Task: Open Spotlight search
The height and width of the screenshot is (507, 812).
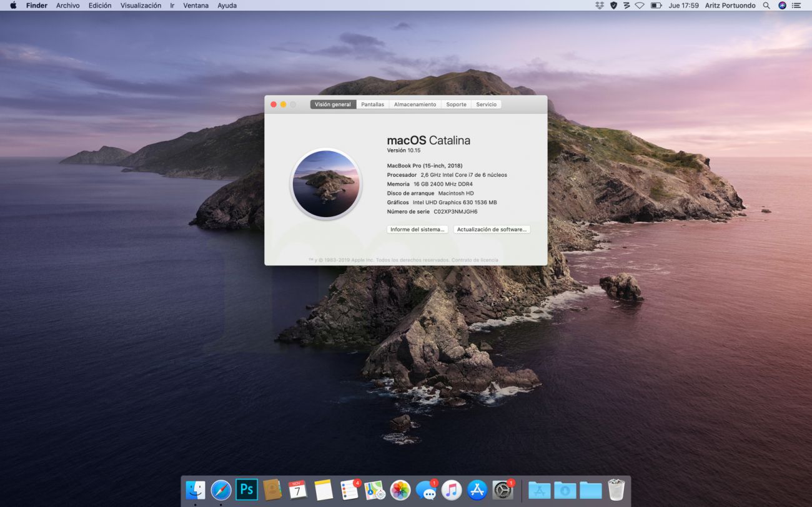Action: tap(766, 6)
